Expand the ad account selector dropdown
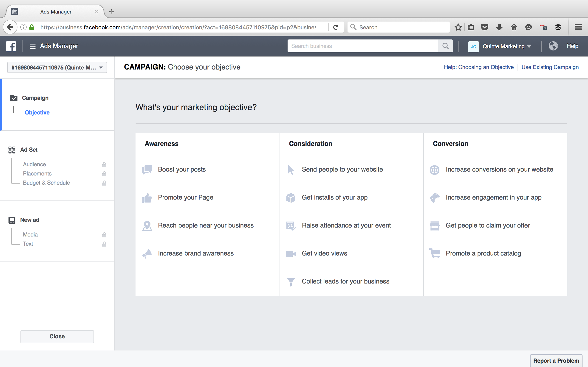Viewport: 588px width, 367px height. [57, 67]
